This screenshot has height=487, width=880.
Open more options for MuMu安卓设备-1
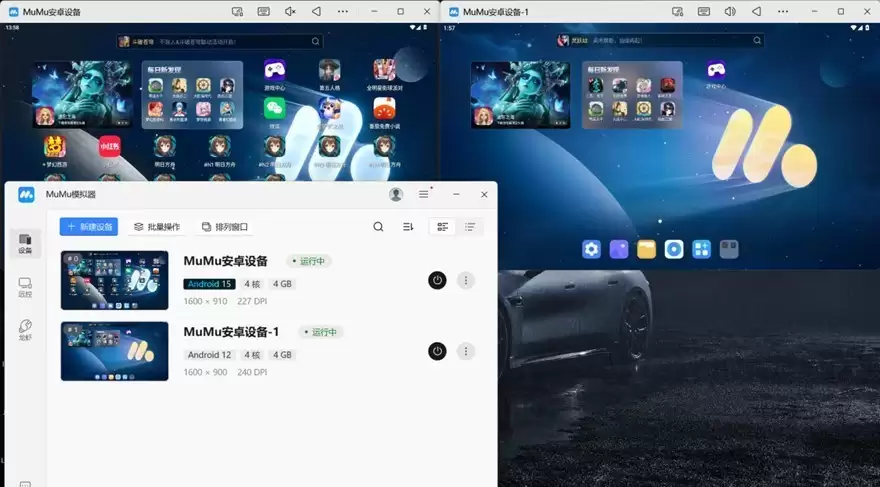coord(466,351)
